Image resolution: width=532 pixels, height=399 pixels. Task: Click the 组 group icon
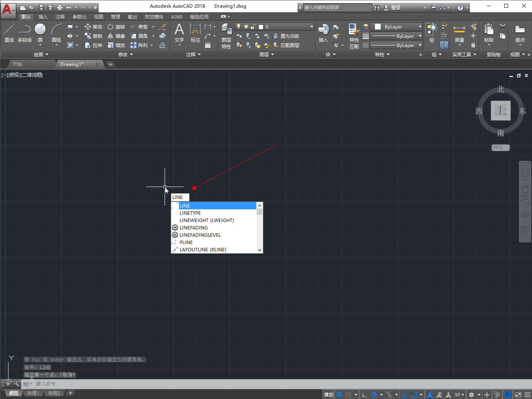[431, 33]
